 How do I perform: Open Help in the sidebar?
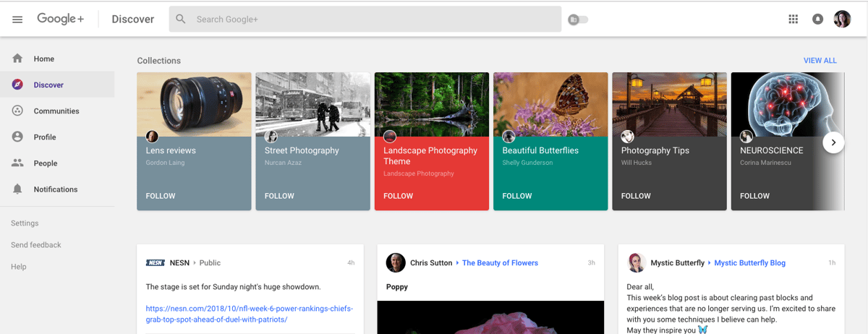coord(19,267)
